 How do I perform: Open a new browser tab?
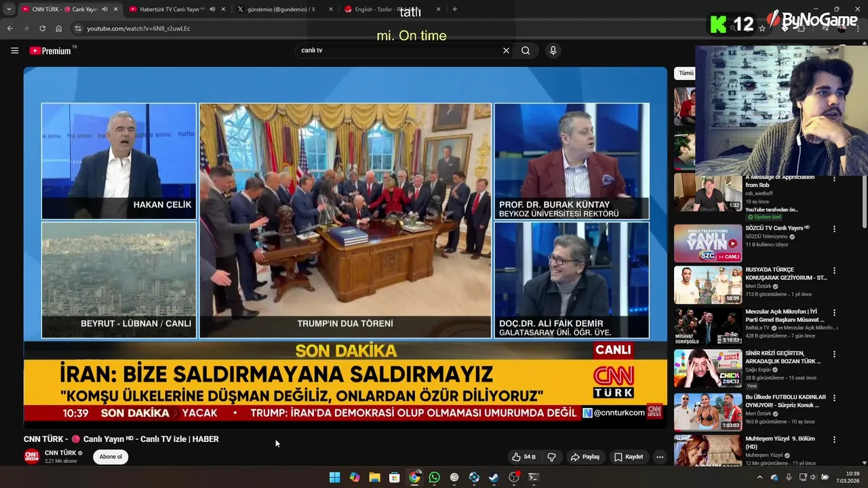tap(454, 9)
